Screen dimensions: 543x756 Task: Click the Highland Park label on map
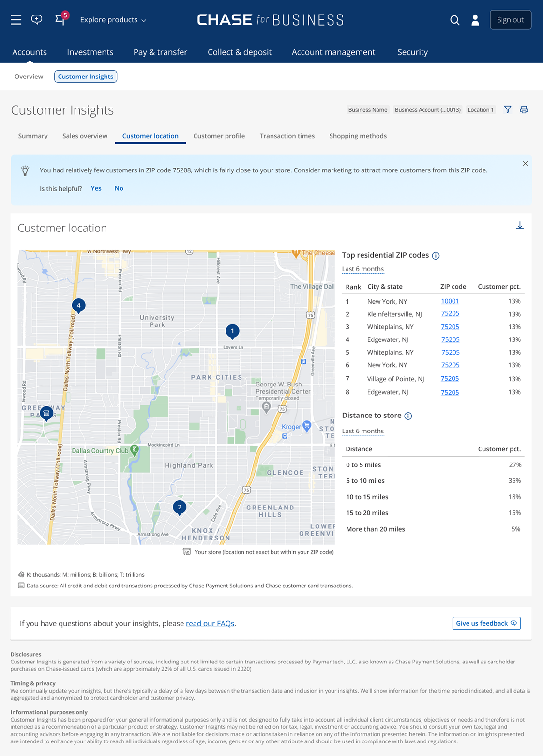(189, 466)
